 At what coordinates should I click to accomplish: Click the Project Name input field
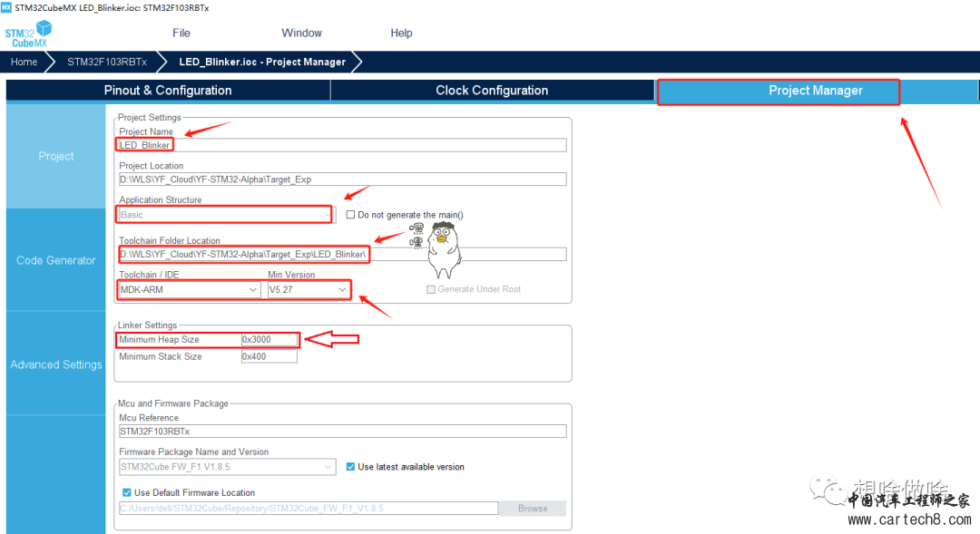(x=342, y=145)
